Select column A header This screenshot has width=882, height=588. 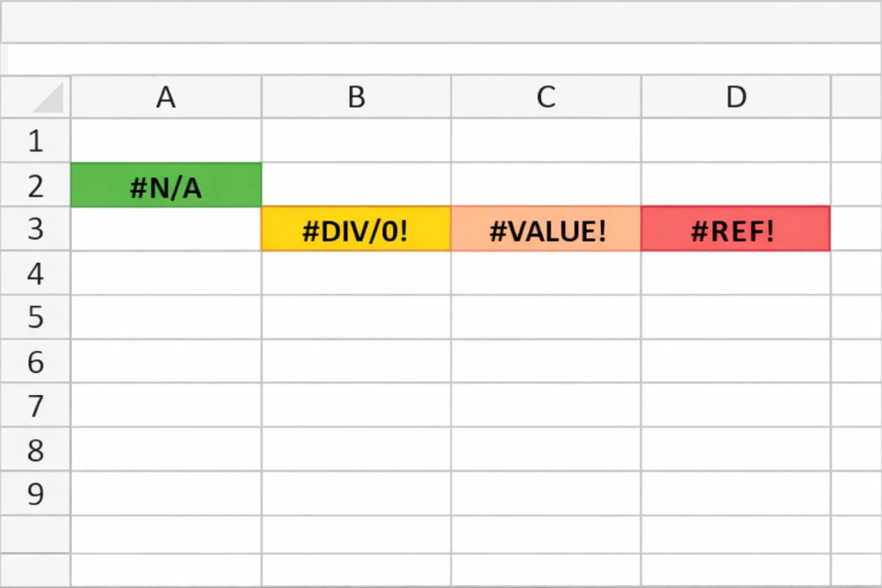[x=165, y=97]
